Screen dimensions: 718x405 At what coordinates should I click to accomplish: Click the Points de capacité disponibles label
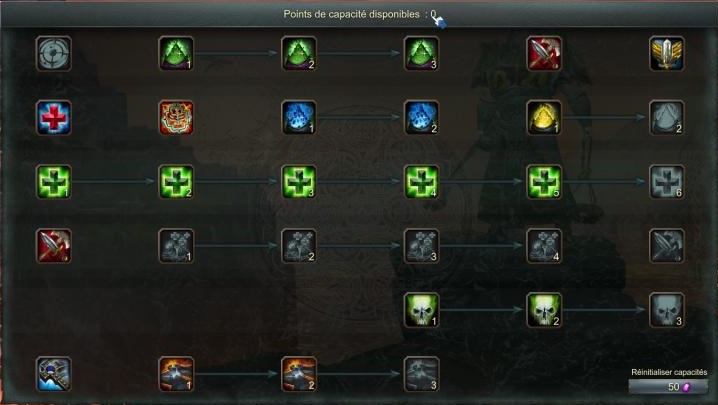(352, 14)
